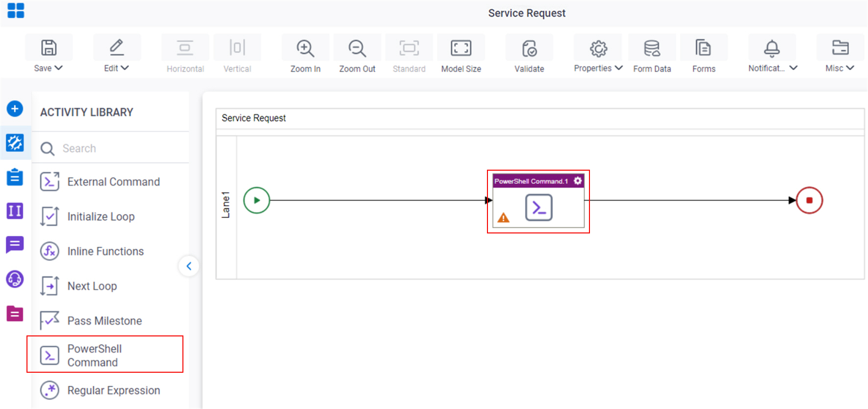Select PowerShell Command activity in library
The height and width of the screenshot is (409, 868).
105,355
